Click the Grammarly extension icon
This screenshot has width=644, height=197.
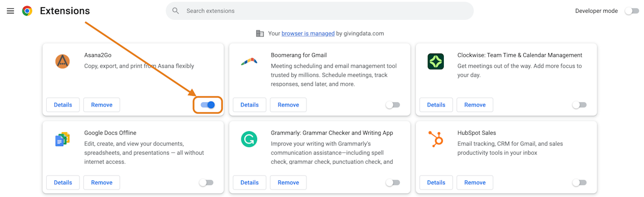tap(249, 139)
